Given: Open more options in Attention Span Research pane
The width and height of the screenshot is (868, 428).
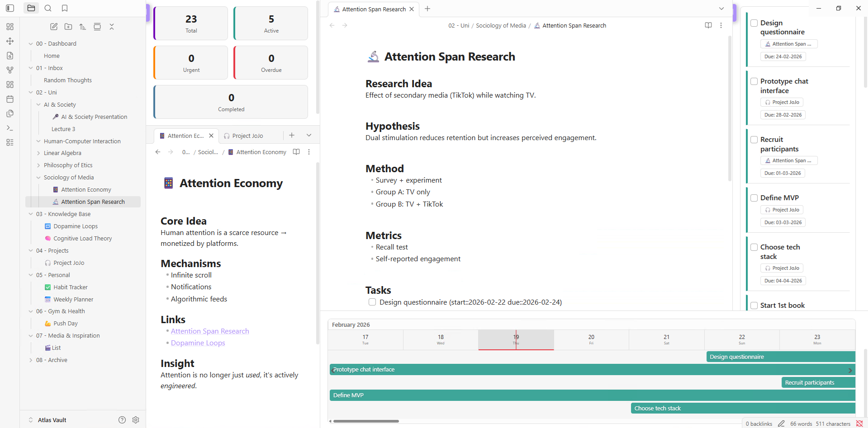Looking at the screenshot, I should 721,25.
